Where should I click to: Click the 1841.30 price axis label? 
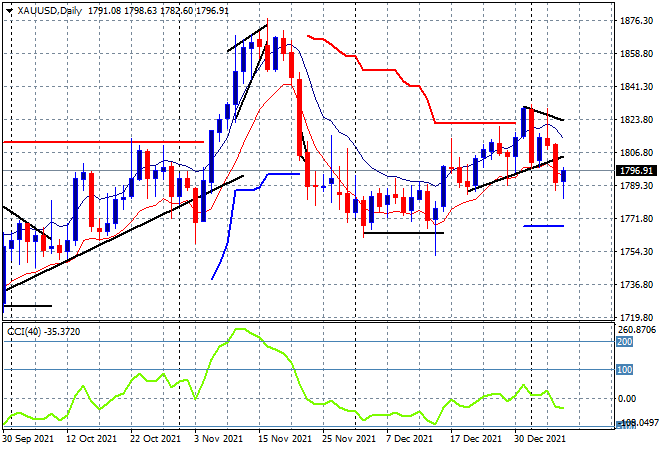coord(636,87)
